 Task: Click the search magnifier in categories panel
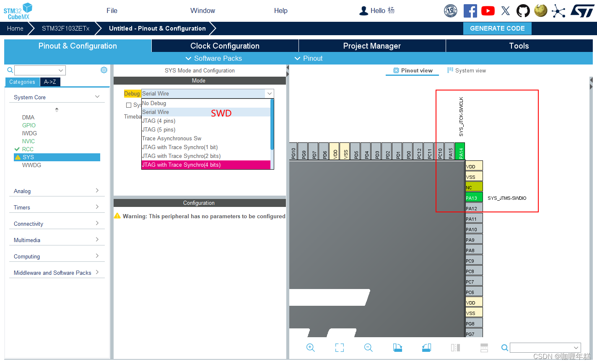coord(10,70)
